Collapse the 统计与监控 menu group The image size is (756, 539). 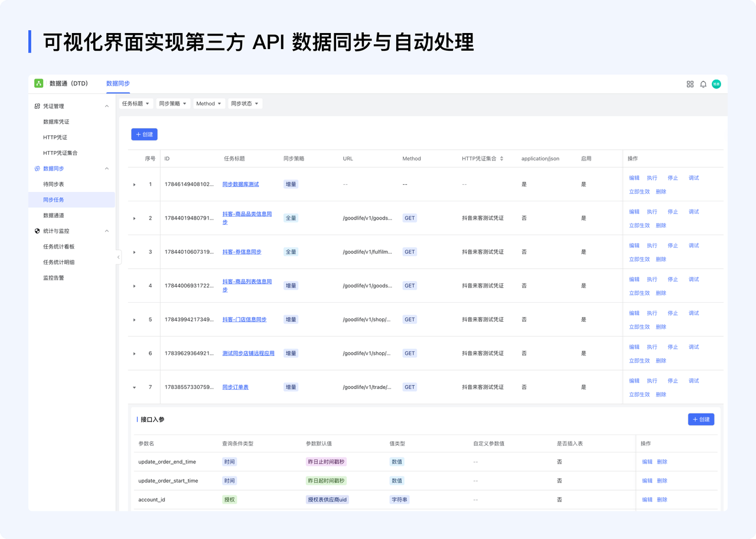tap(107, 231)
